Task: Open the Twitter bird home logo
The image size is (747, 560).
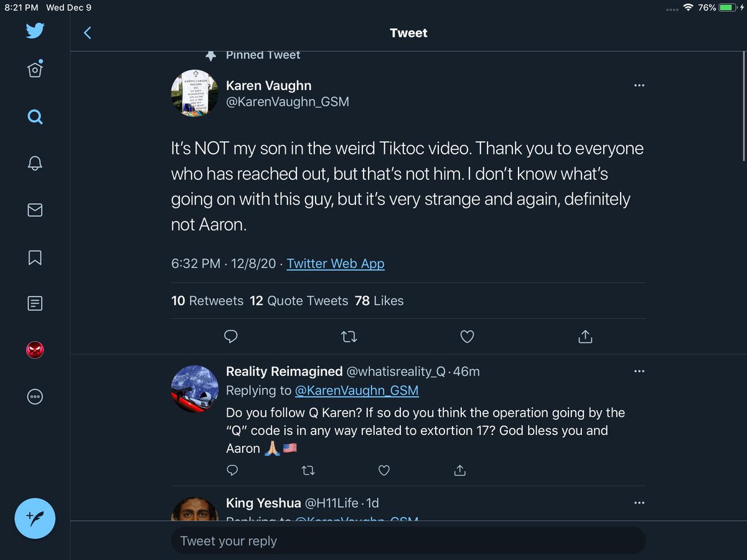Action: coord(35,31)
